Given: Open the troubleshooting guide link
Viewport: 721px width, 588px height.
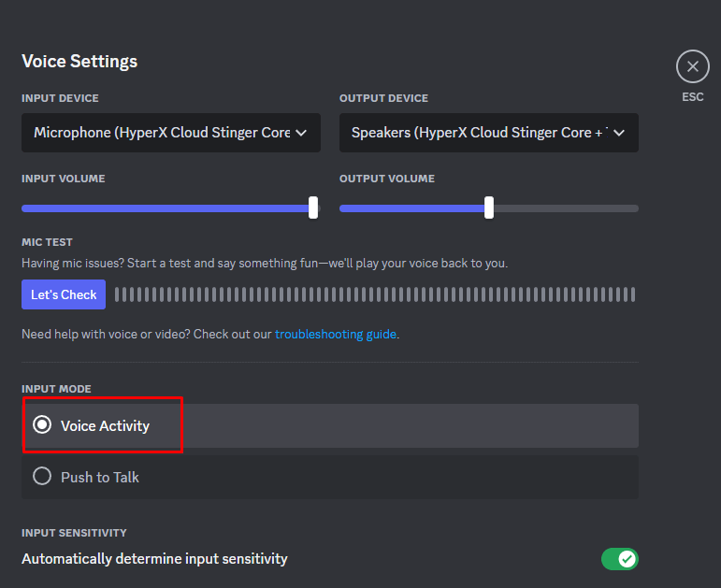Looking at the screenshot, I should point(336,334).
